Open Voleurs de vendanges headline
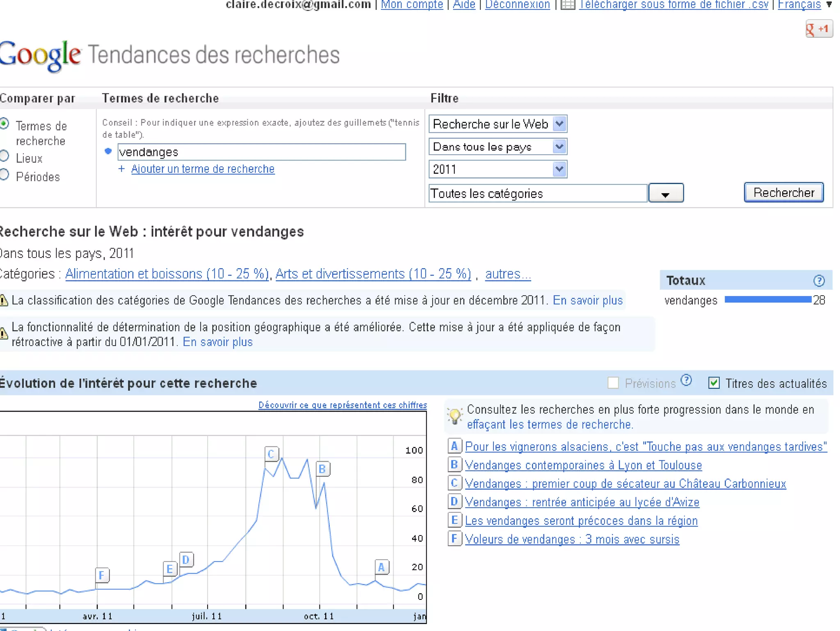The image size is (840, 631). tap(572, 539)
